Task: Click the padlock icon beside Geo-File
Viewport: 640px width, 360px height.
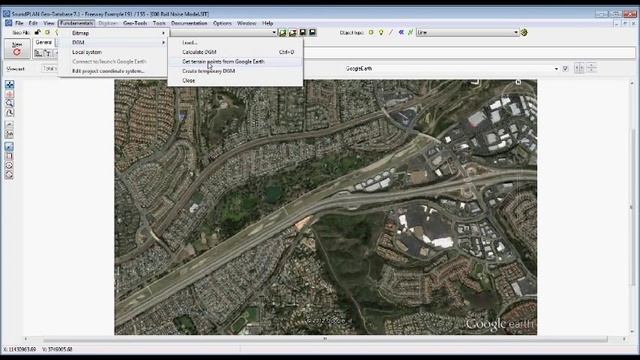Action: [x=38, y=32]
